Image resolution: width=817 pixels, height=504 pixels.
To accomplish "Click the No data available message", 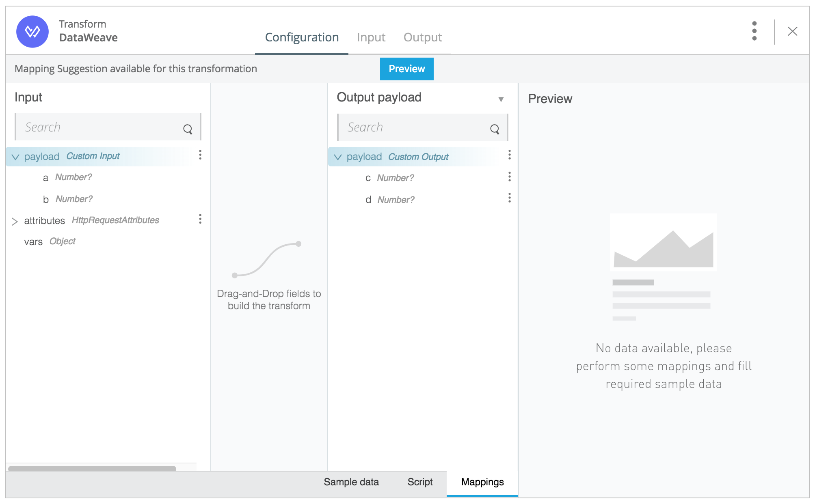I will point(664,366).
